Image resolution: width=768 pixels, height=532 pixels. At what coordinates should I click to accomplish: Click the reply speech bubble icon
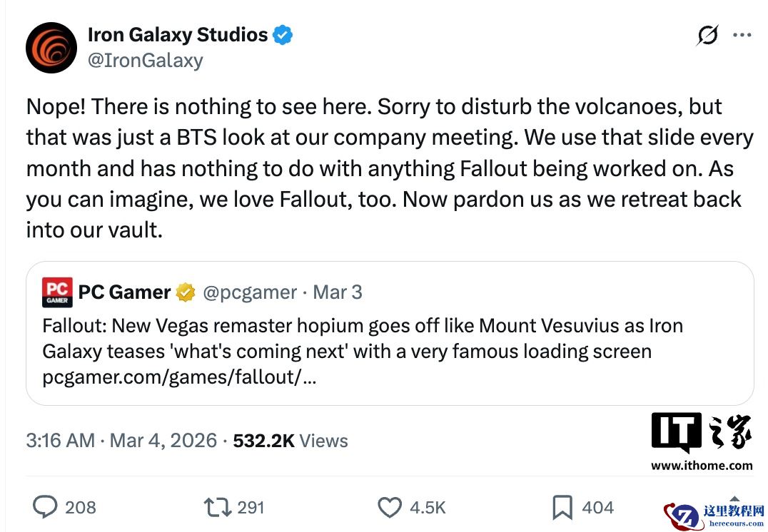tap(46, 507)
